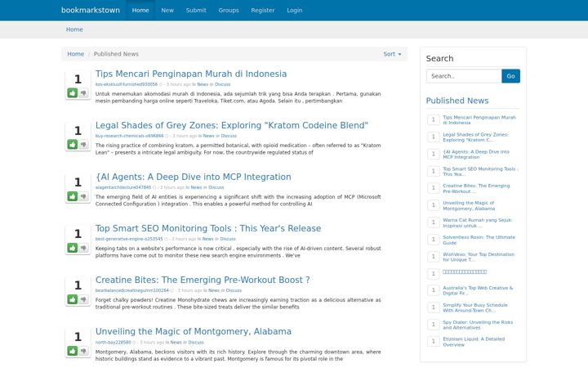Upvote the '{AI Agents: A Deep Dive' story

tap(73, 196)
